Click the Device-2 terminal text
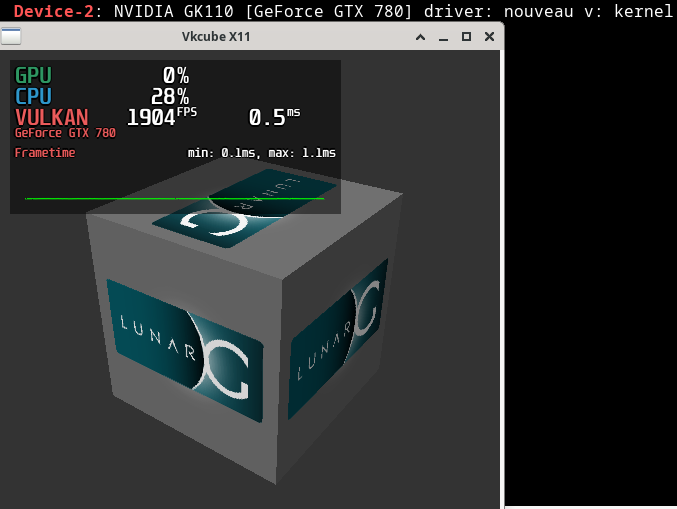This screenshot has height=509, width=677. tap(54, 11)
